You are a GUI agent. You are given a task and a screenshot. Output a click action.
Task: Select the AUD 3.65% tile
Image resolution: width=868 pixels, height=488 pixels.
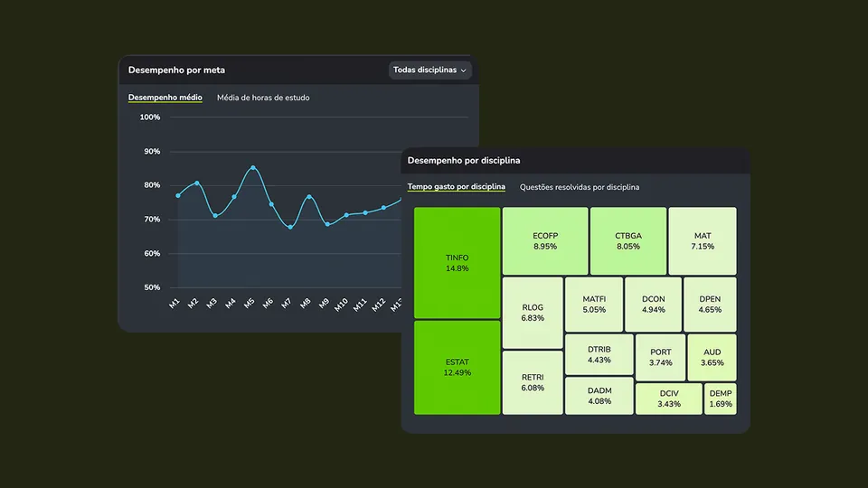click(712, 358)
